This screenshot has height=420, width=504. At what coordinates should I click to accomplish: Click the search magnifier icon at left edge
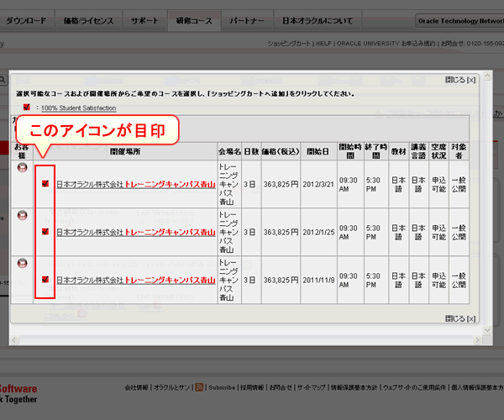point(3,80)
